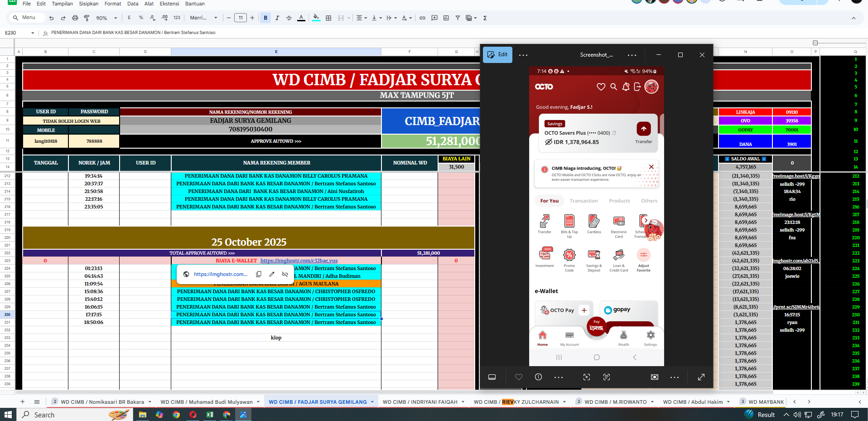Click the font size 11 field
Screen dimensions: 868x421
click(x=241, y=18)
